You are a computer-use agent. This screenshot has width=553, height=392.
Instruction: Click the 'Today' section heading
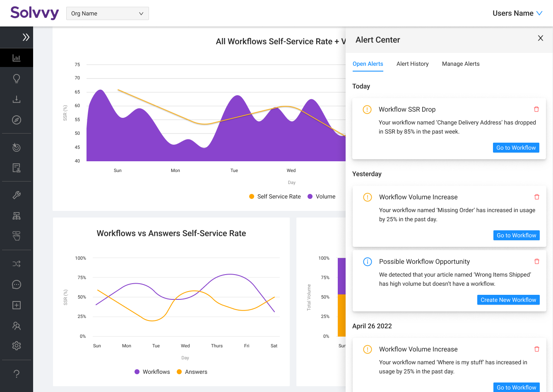pos(361,86)
